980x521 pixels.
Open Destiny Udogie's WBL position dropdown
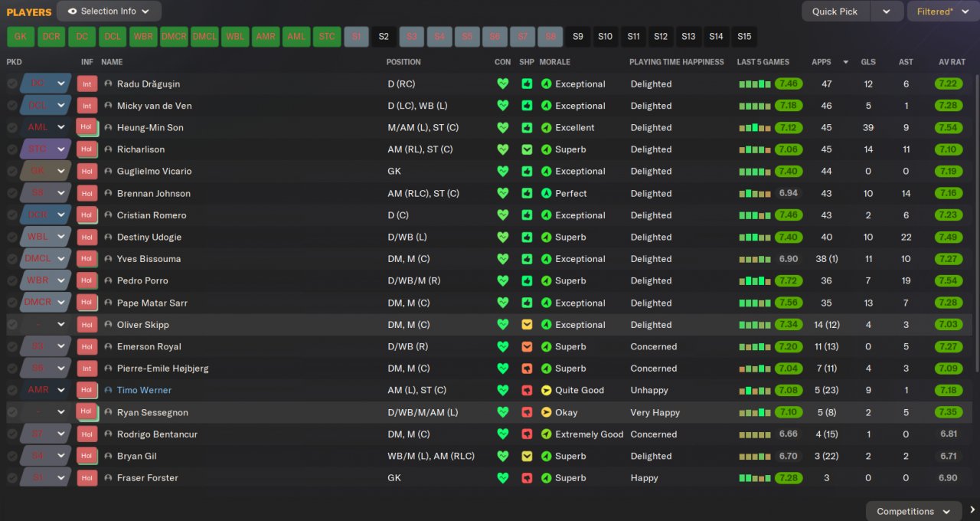click(x=46, y=238)
